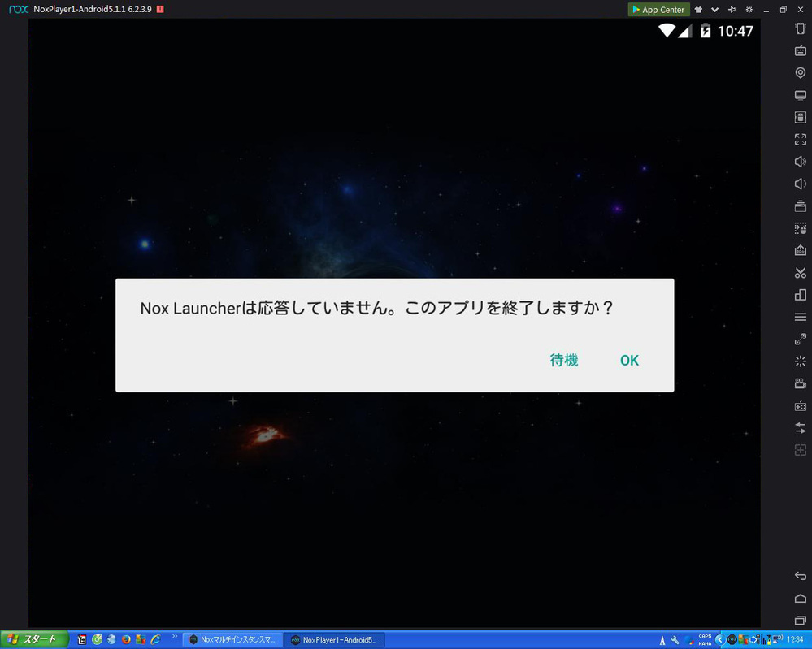This screenshot has height=649, width=812.
Task: Click the theme shirt icon in title bar
Action: (698, 9)
